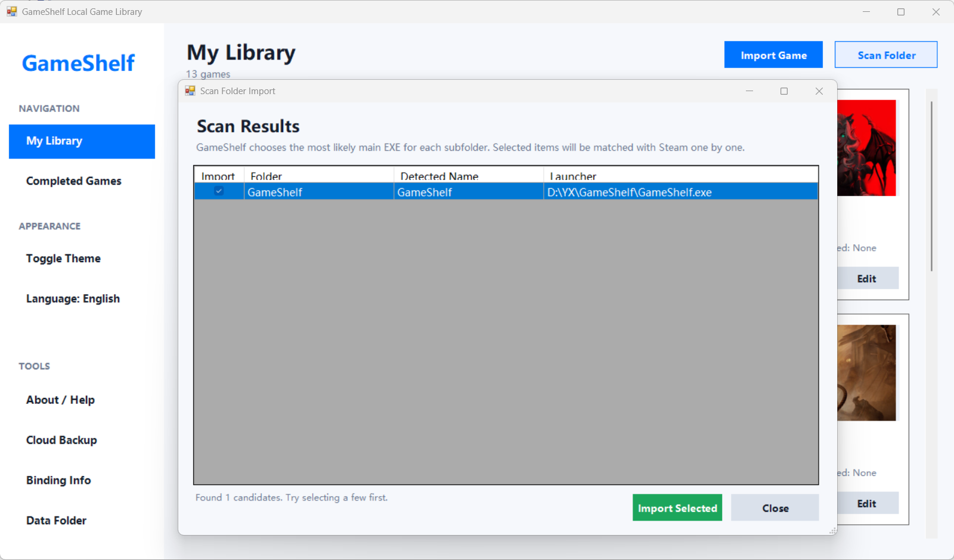The width and height of the screenshot is (954, 560).
Task: Click the Launcher column header
Action: click(x=680, y=176)
